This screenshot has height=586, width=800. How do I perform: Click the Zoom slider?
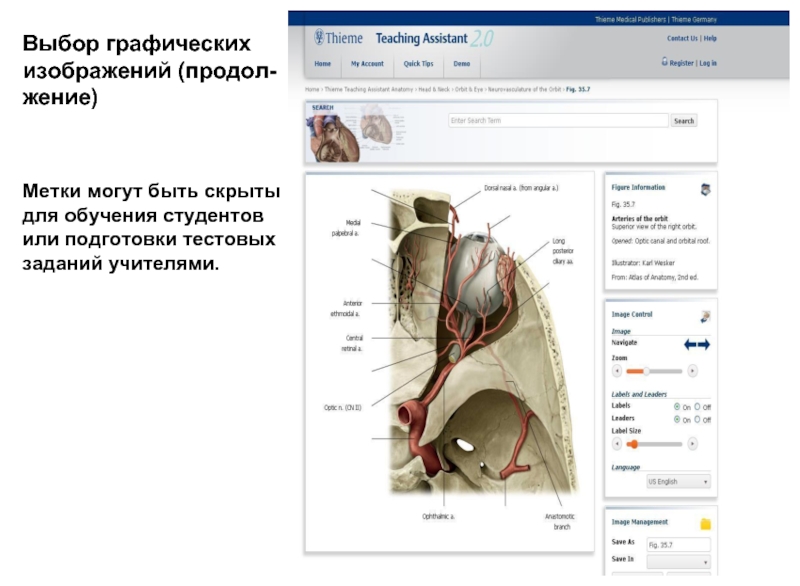[x=654, y=371]
